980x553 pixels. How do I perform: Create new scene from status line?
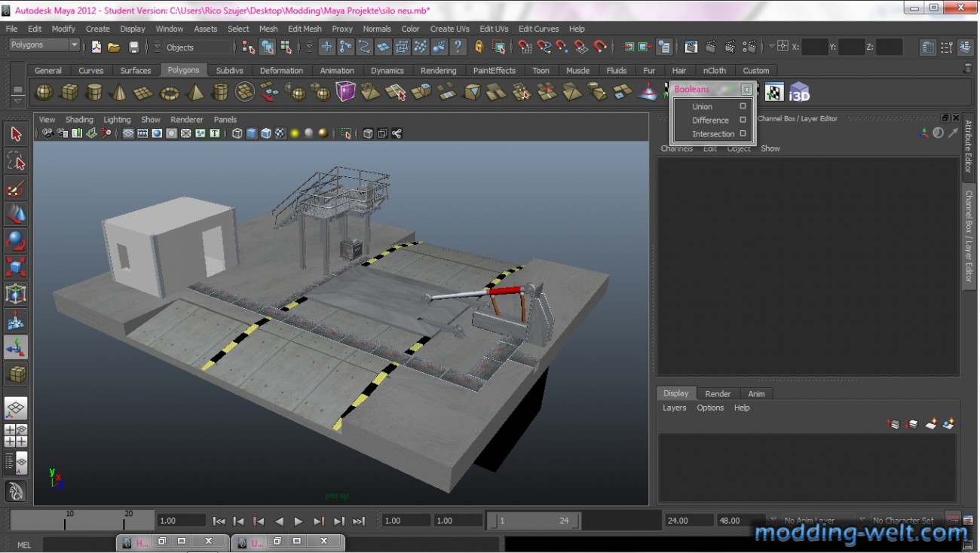tap(96, 47)
